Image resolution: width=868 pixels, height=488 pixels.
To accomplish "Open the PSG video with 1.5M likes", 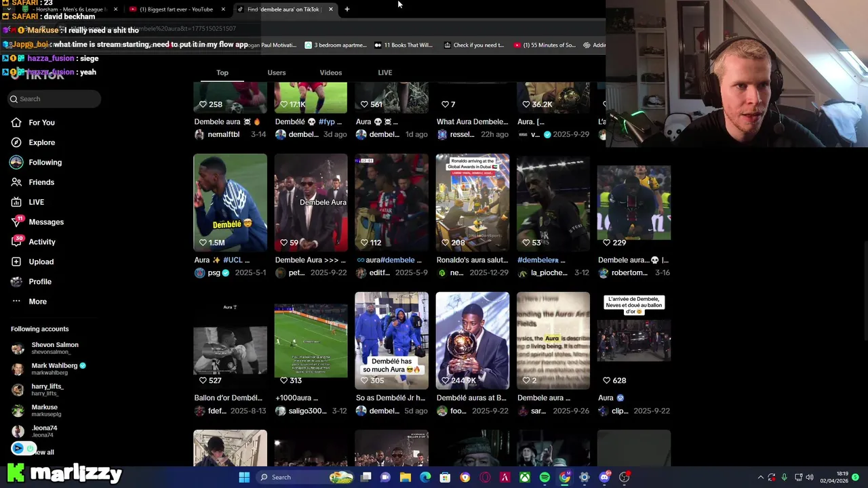I will coord(230,203).
